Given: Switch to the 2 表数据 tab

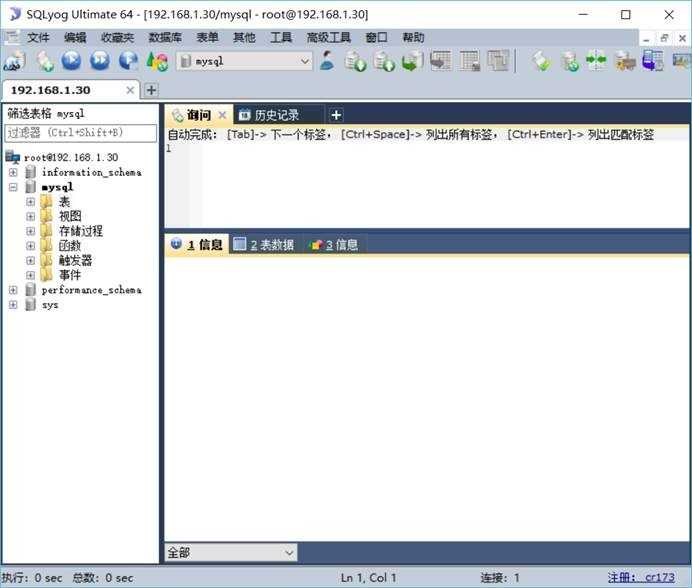Looking at the screenshot, I should coord(266,244).
